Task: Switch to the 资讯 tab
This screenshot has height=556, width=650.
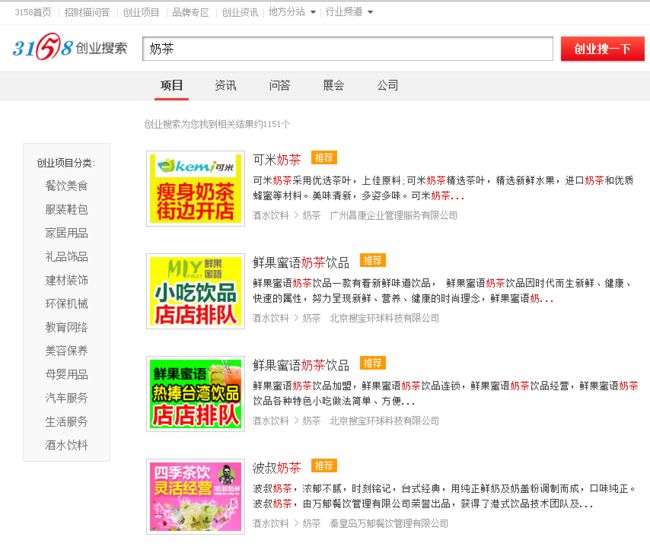Action: 225,85
